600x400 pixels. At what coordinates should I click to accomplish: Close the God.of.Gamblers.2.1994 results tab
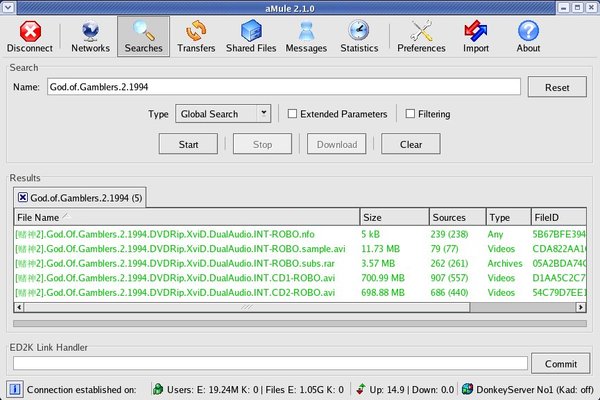click(23, 197)
